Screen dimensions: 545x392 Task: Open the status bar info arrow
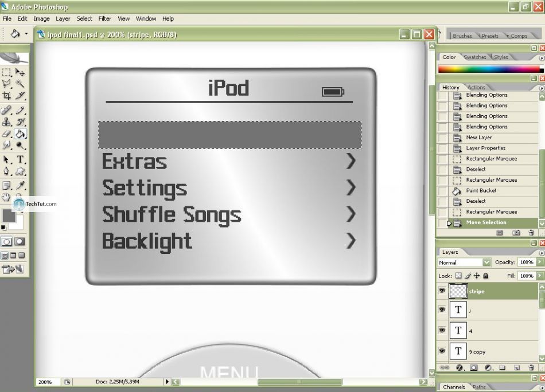(167, 382)
